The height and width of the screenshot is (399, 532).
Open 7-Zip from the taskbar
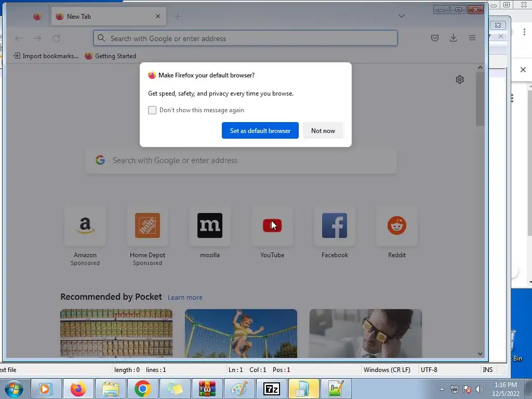(x=271, y=389)
